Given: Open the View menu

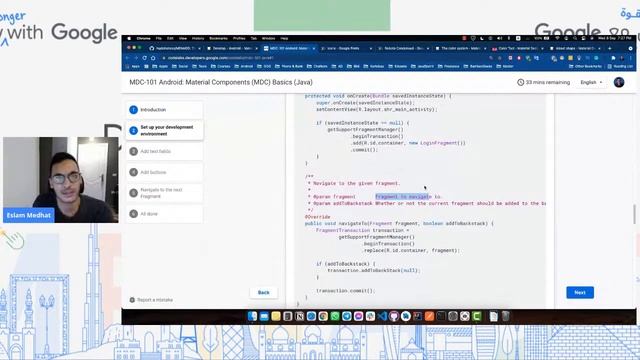Looking at the screenshot, I should coord(183,38).
